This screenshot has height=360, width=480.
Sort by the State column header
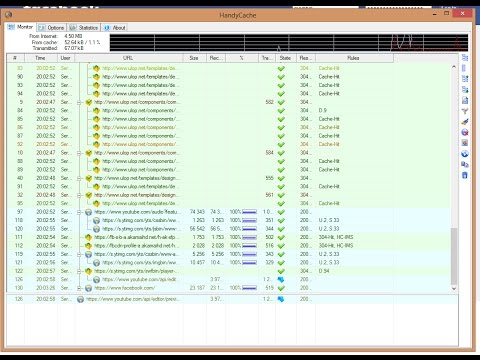(x=285, y=58)
